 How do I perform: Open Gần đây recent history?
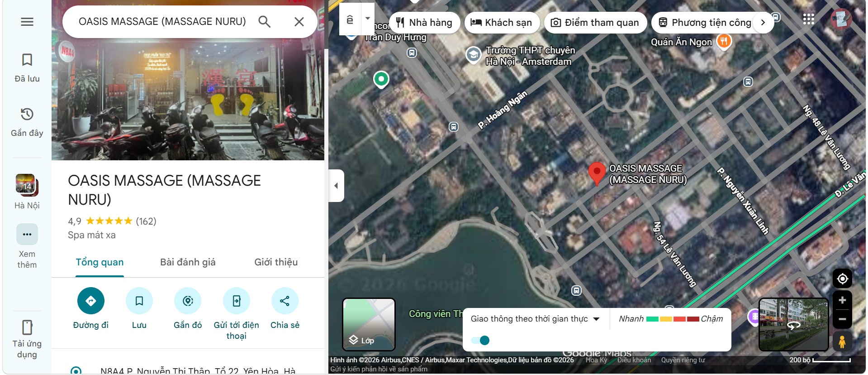point(27,122)
